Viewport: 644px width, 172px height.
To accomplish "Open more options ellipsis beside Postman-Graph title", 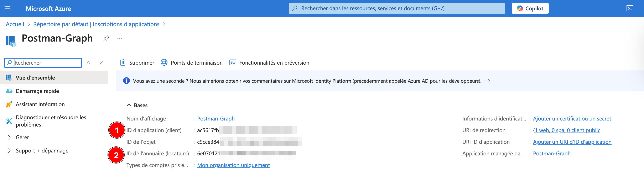I will point(120,38).
